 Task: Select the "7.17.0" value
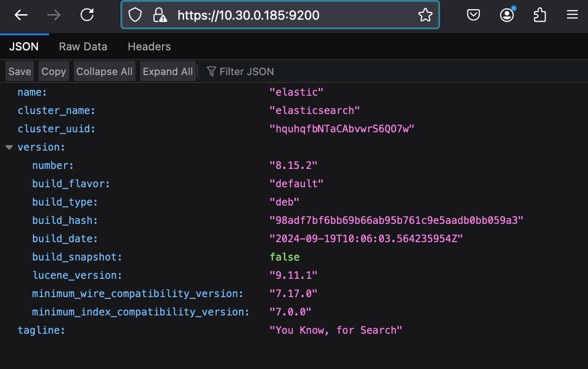(293, 294)
